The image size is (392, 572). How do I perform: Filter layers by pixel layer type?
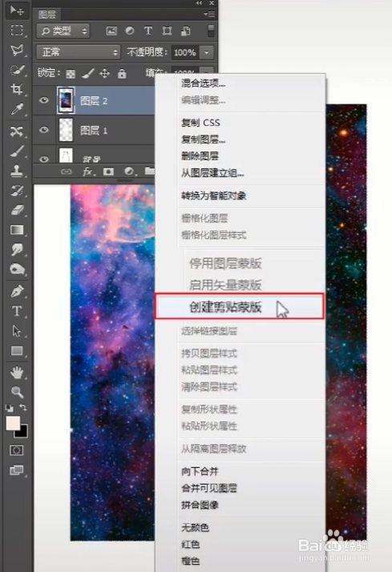pos(111,31)
